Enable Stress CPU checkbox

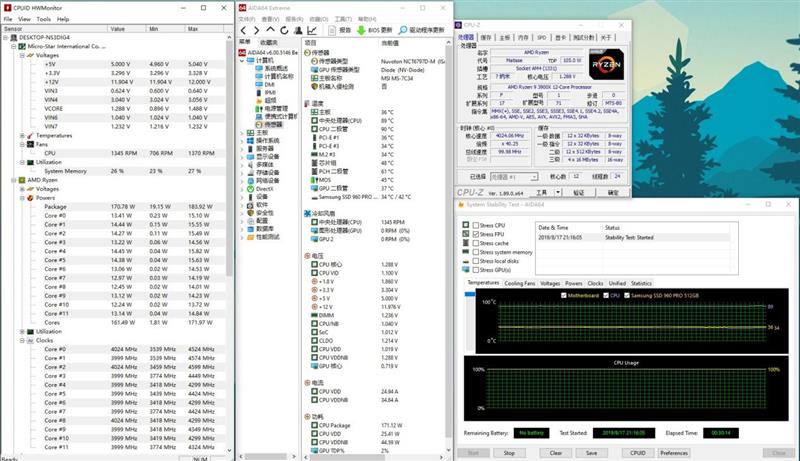476,225
